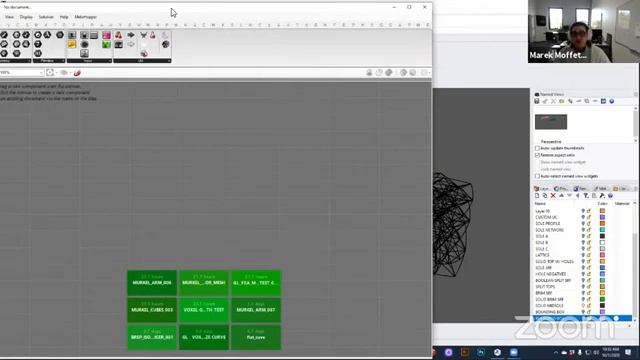Open the dropdown arrow beside the eye named views icon
This screenshot has height=360, width=640.
coord(70,73)
